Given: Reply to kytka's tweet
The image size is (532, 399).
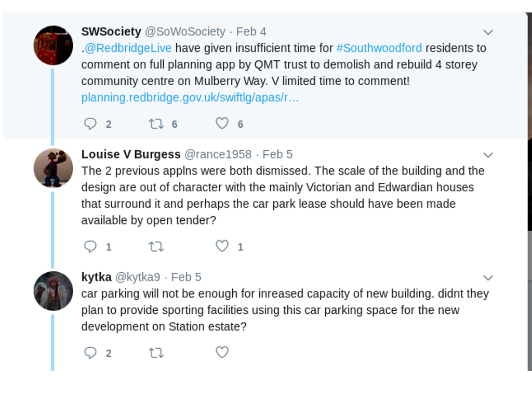Looking at the screenshot, I should pyautogui.click(x=90, y=353).
